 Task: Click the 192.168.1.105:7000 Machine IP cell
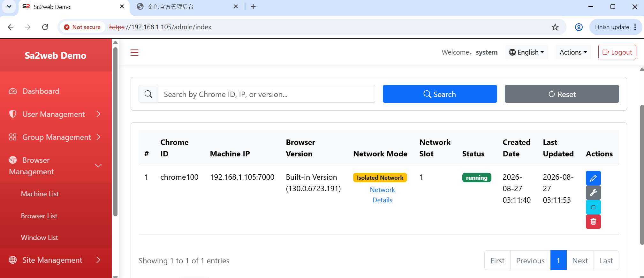click(242, 177)
